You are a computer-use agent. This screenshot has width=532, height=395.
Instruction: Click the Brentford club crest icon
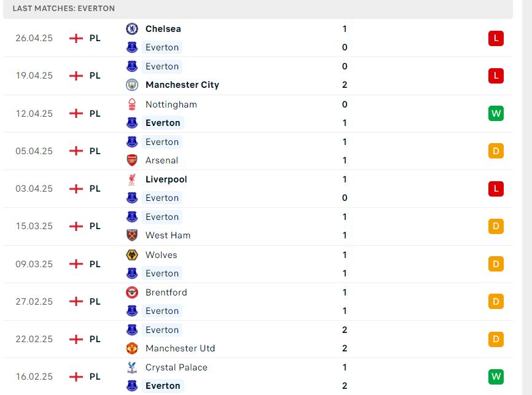[x=132, y=292]
